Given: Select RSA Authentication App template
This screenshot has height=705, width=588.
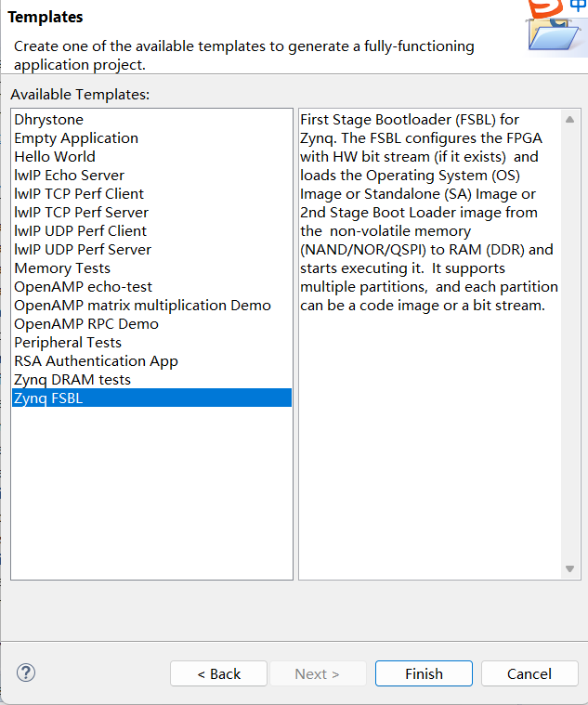Looking at the screenshot, I should 96,360.
